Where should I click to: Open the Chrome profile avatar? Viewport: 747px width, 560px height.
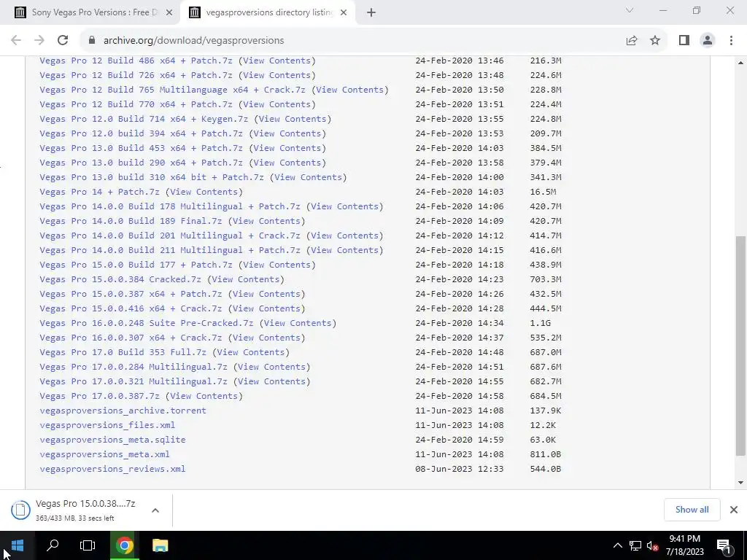pyautogui.click(x=708, y=41)
